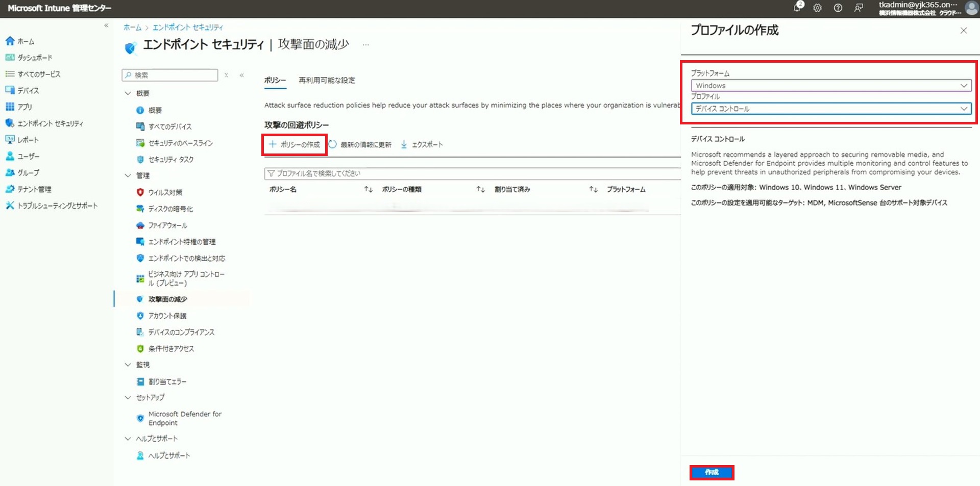Open notifications bell icon in header
This screenshot has width=980, height=486.
coord(798,7)
